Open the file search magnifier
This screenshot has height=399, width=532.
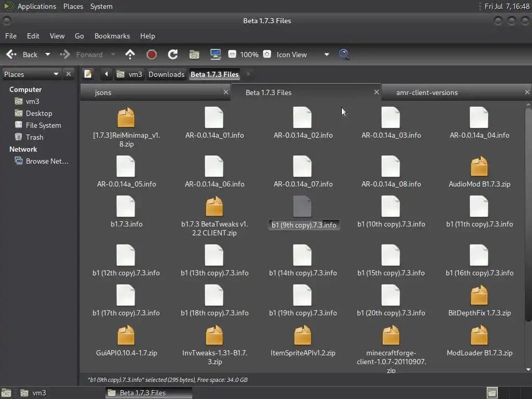point(344,54)
